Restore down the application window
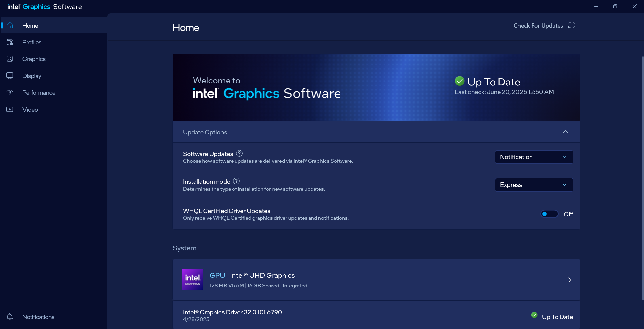This screenshot has height=329, width=644. (x=615, y=6)
